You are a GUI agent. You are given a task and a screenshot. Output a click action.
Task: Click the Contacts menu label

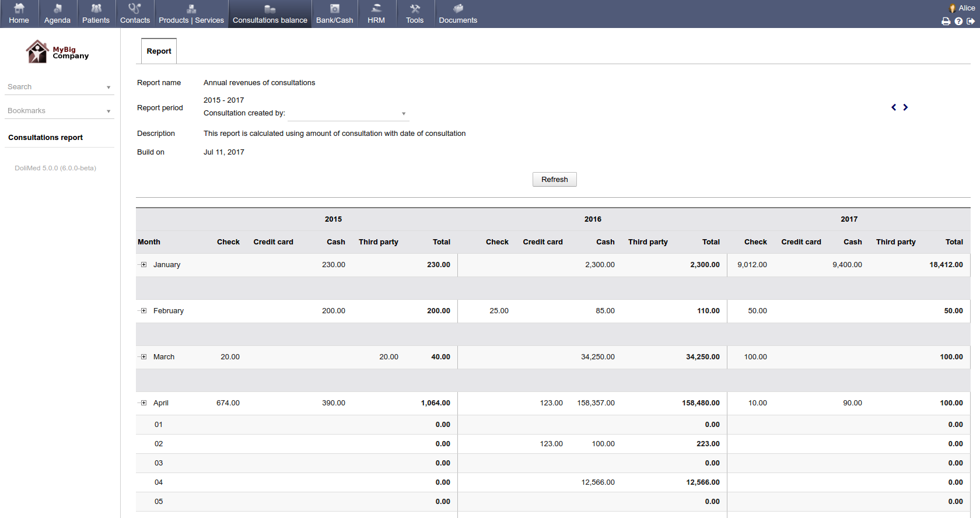point(135,20)
